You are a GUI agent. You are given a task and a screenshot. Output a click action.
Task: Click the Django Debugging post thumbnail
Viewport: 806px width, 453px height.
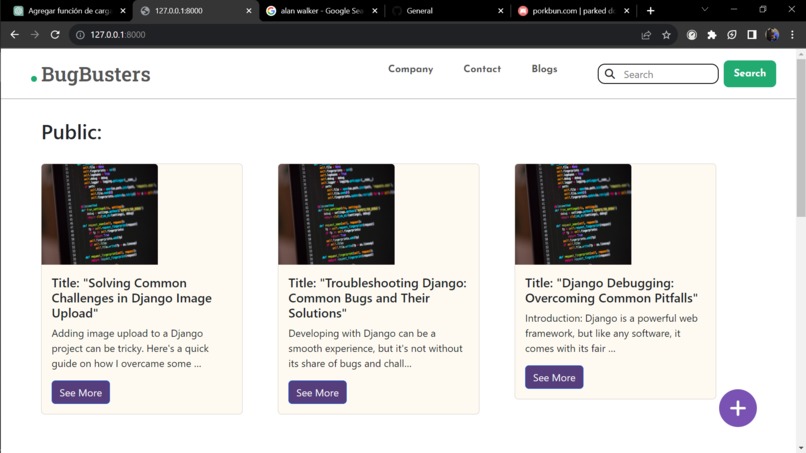coord(573,214)
